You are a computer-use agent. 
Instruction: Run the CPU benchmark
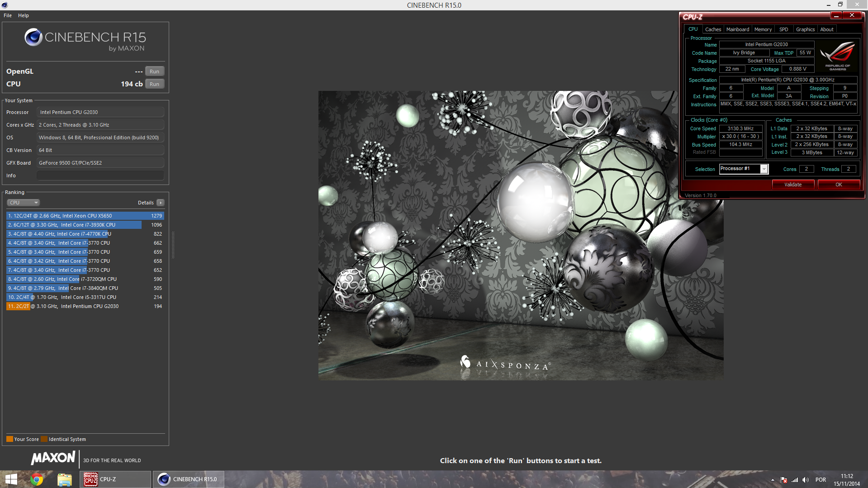point(155,84)
